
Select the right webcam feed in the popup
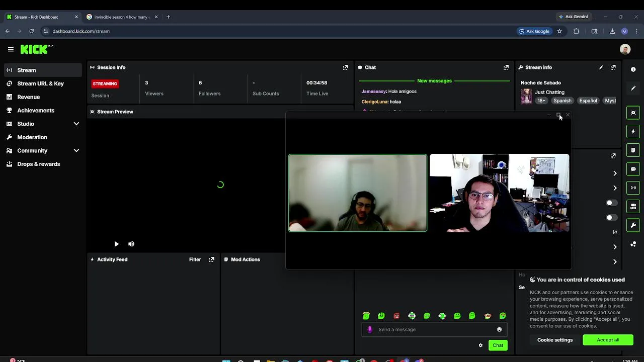point(499,193)
